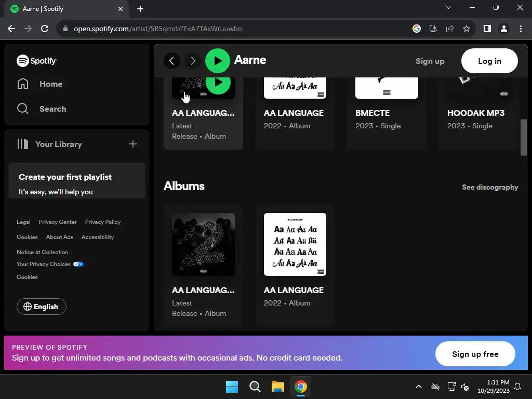The width and height of the screenshot is (532, 399).
Task: Open Notice at Collection link
Action: pyautogui.click(x=43, y=252)
